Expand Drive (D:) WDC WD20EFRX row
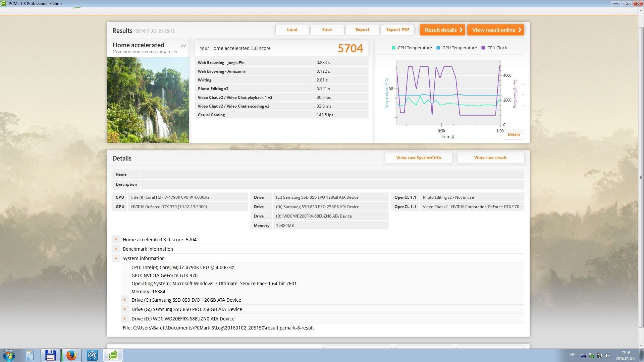Viewport: 644px width, 362px height. coord(125,318)
